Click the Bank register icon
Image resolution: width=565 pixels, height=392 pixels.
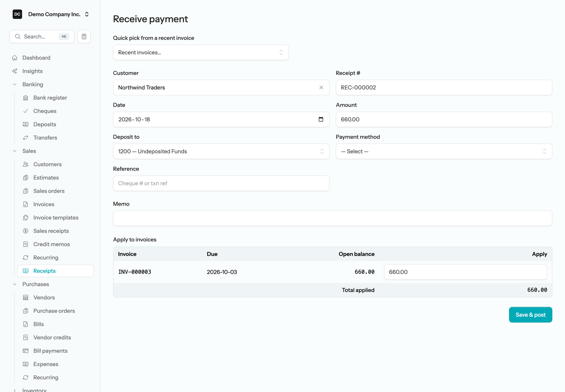click(x=26, y=98)
